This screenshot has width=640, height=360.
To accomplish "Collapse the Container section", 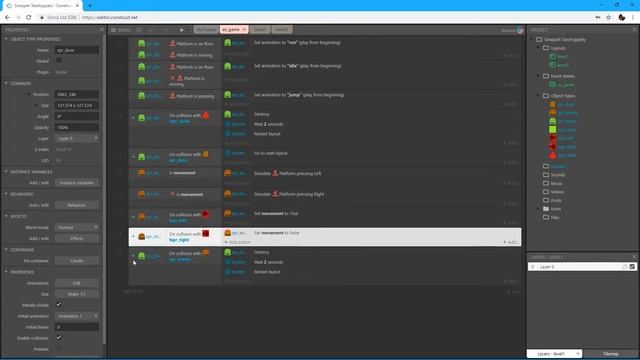I will [x=6, y=249].
